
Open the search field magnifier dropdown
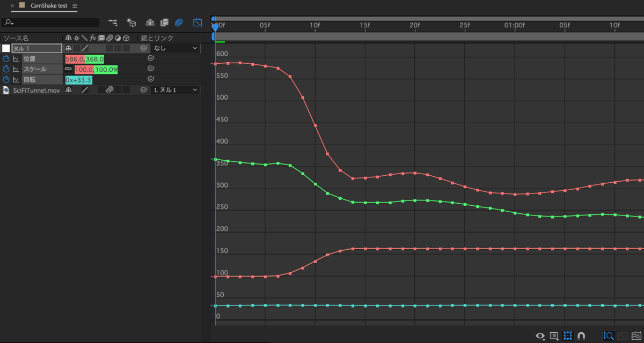pos(8,23)
